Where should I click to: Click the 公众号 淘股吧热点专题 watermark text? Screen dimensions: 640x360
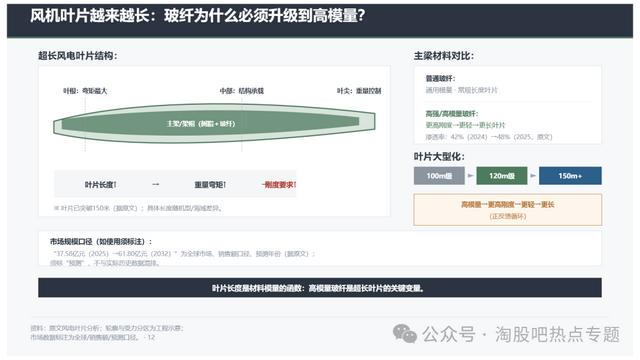click(521, 334)
